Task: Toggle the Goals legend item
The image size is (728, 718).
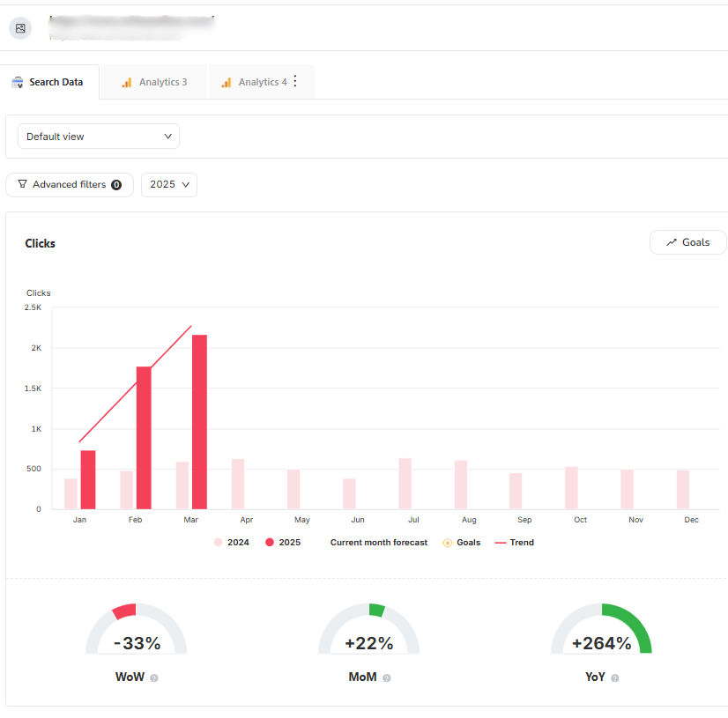Action: (462, 543)
